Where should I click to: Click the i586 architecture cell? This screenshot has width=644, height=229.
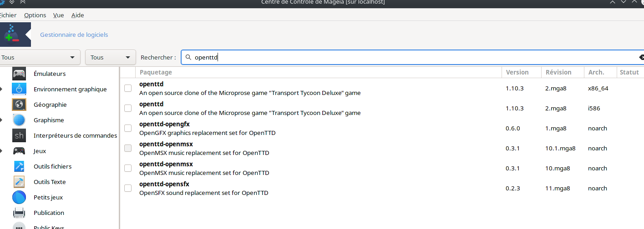pyautogui.click(x=594, y=108)
